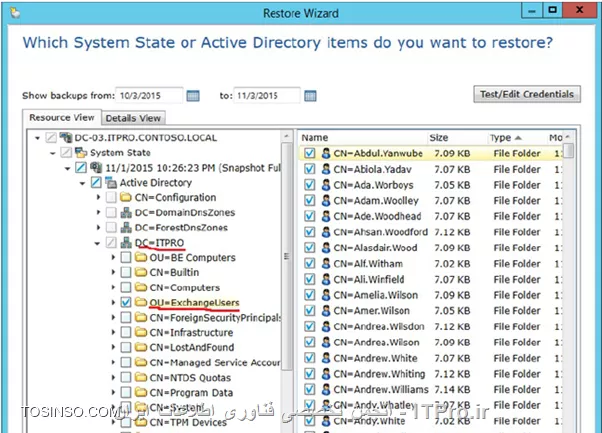The width and height of the screenshot is (602, 433).
Task: Select the CN=Amer.Wilson row name
Action: tap(371, 311)
